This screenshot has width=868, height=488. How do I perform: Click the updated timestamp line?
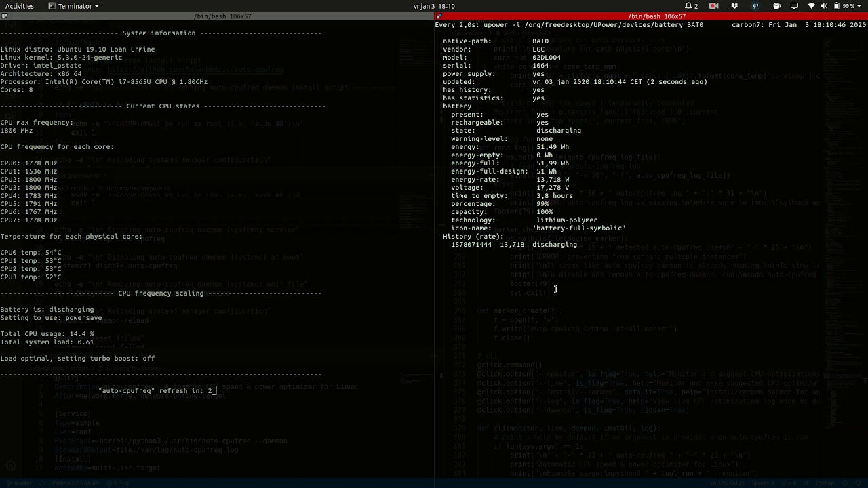coord(575,81)
